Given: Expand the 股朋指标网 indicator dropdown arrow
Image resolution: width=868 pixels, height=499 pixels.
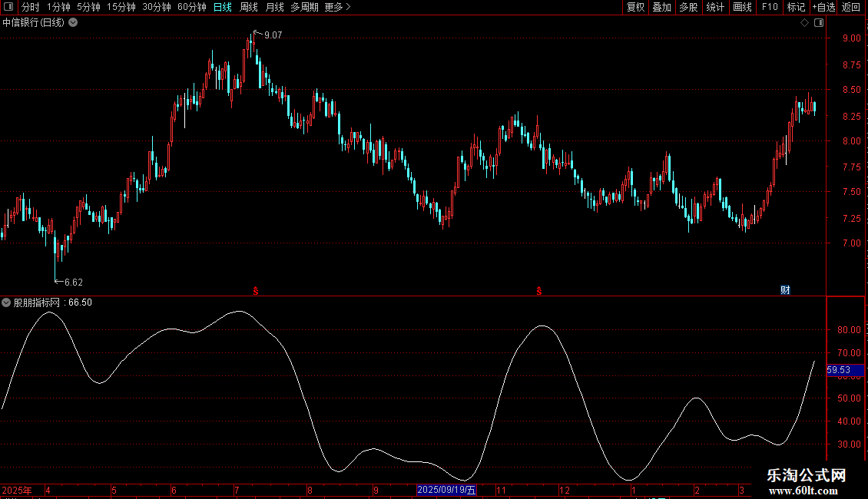Looking at the screenshot, I should 7,302.
